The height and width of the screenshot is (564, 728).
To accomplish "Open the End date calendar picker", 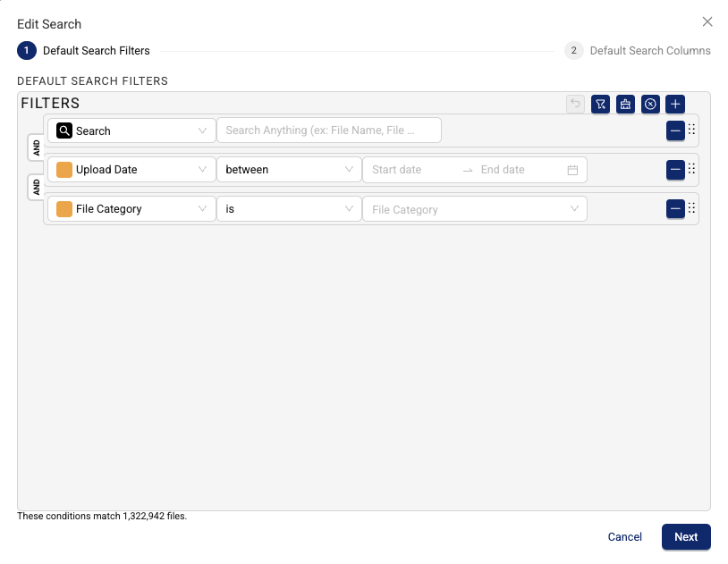I will coord(572,169).
